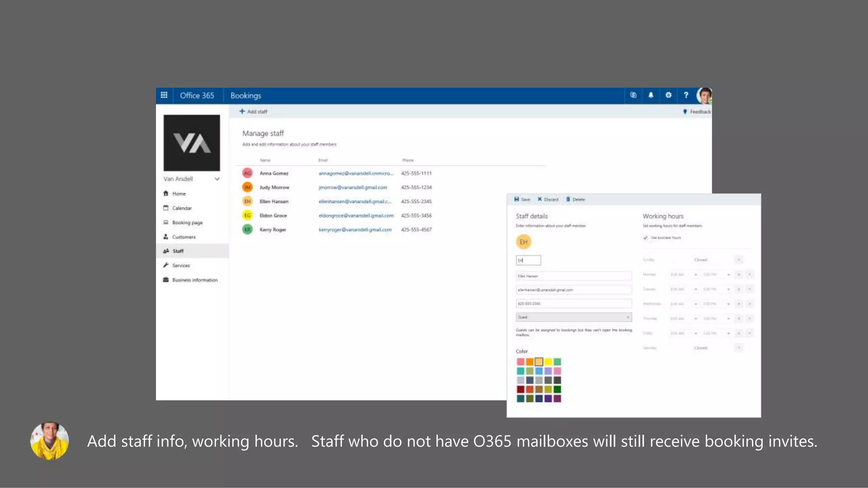Expand the Van Arsdell business chevron
This screenshot has height=488, width=868.
tap(217, 179)
